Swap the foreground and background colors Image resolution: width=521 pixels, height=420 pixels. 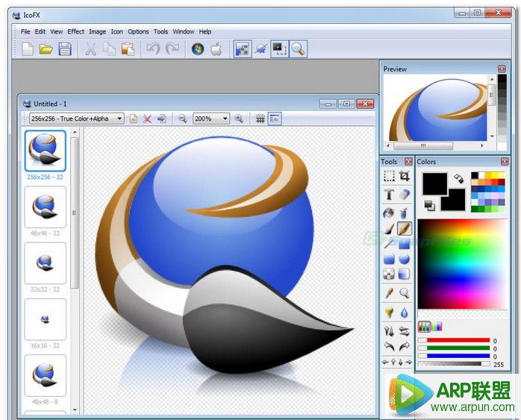coord(459,179)
